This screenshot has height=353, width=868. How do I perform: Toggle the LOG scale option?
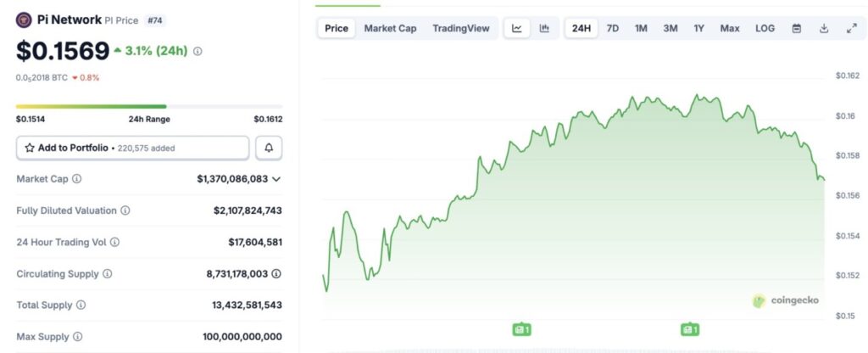(765, 28)
